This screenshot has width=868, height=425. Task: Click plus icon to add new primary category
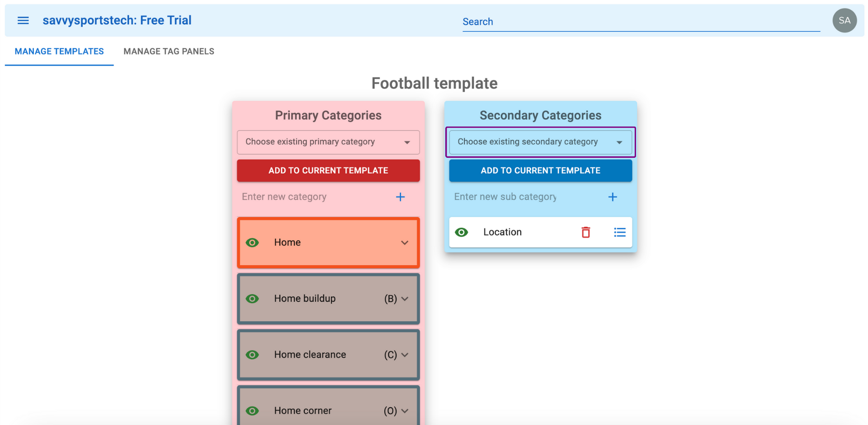[400, 197]
